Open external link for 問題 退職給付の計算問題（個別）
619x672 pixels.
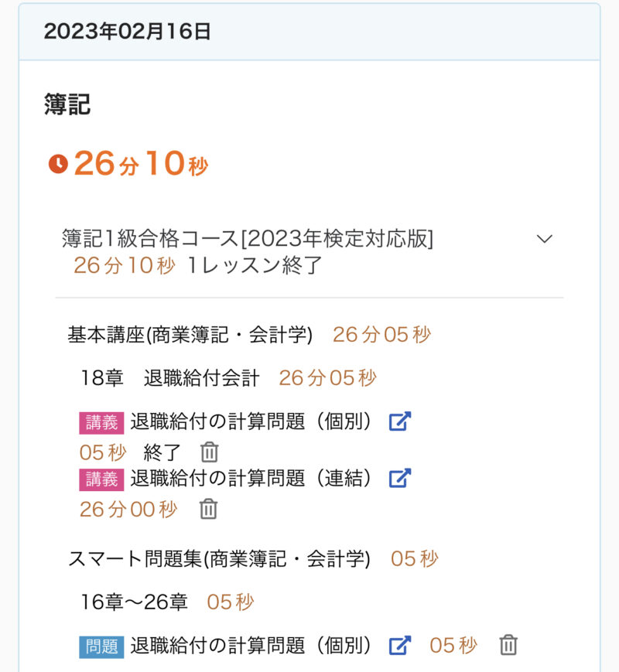tap(399, 645)
